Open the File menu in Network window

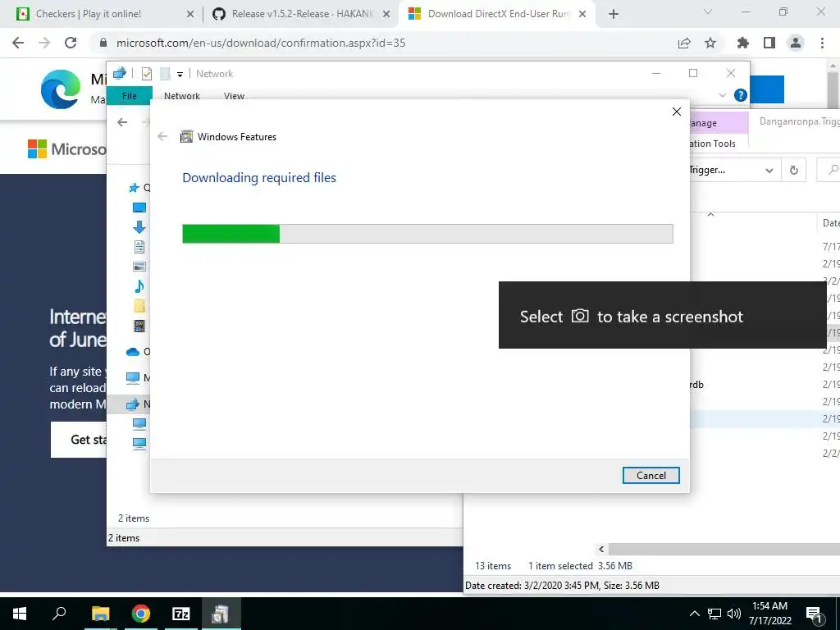click(129, 96)
